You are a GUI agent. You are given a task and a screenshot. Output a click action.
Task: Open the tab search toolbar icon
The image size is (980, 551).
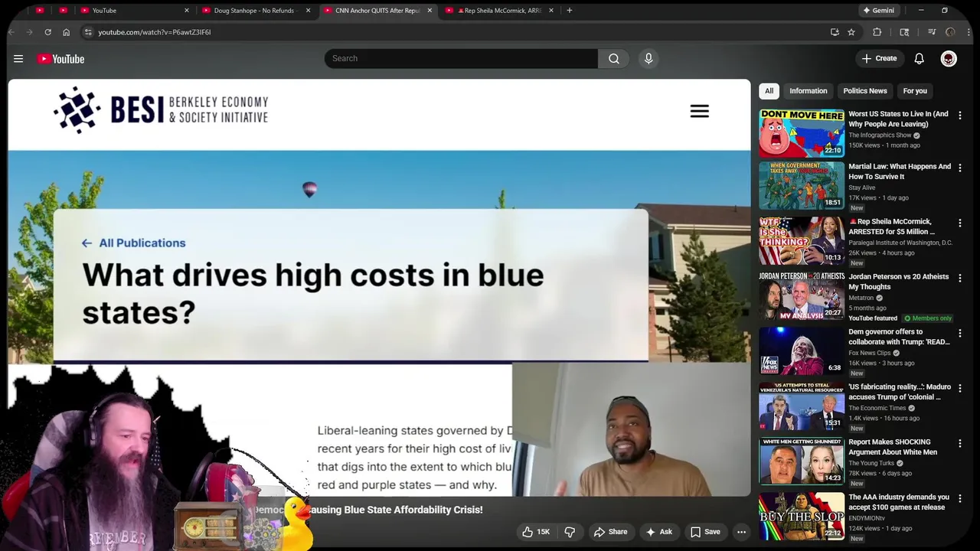(x=904, y=32)
